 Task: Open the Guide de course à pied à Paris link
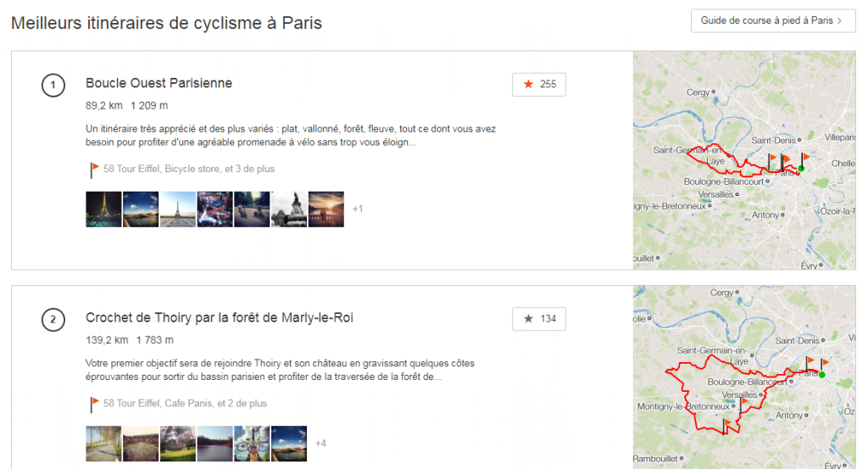tap(773, 21)
